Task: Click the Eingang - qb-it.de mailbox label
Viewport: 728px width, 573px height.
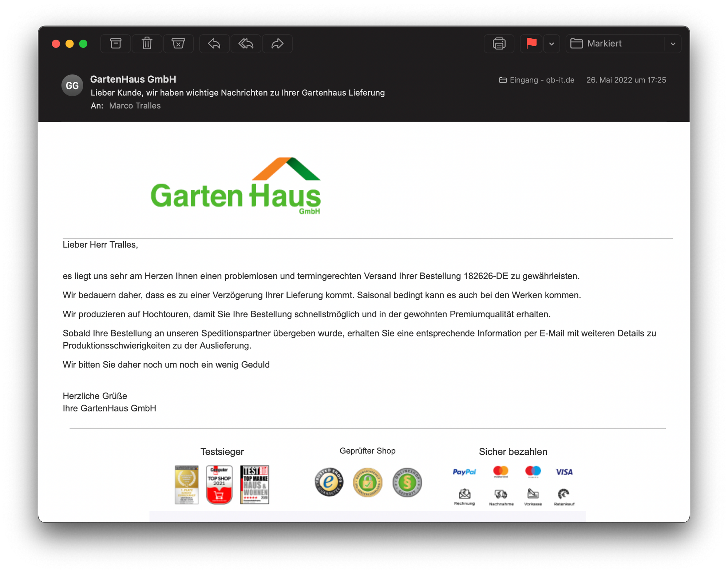Action: point(537,80)
